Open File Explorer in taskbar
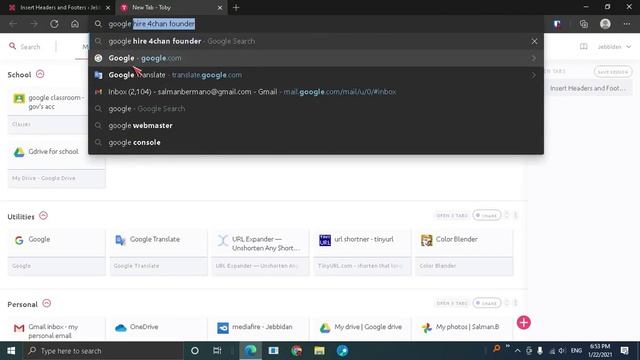Image resolution: width=640 pixels, height=360 pixels. 319,351
